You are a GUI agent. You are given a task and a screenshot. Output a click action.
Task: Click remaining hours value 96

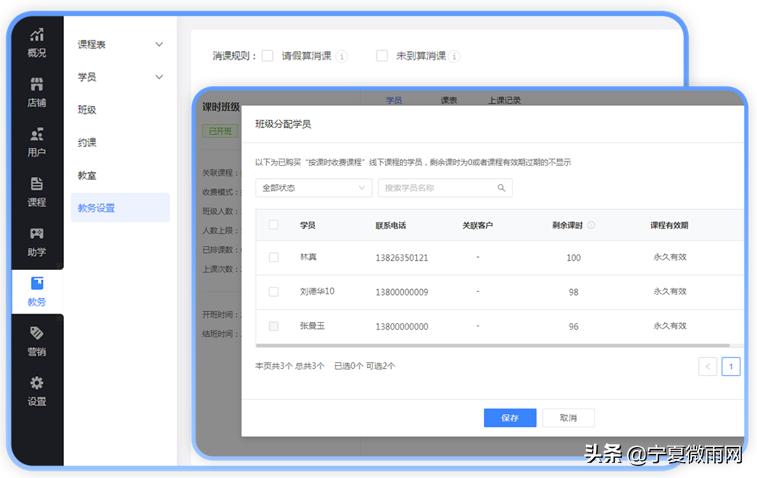click(574, 327)
